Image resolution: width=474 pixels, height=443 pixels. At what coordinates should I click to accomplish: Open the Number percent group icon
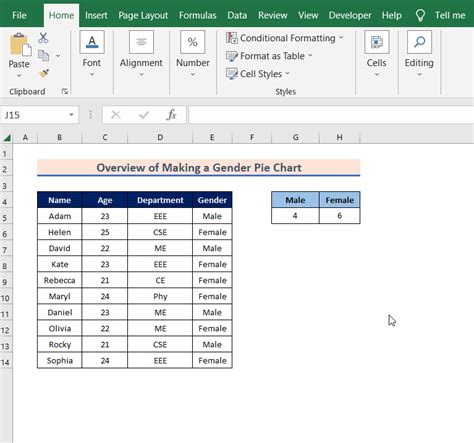pos(192,42)
